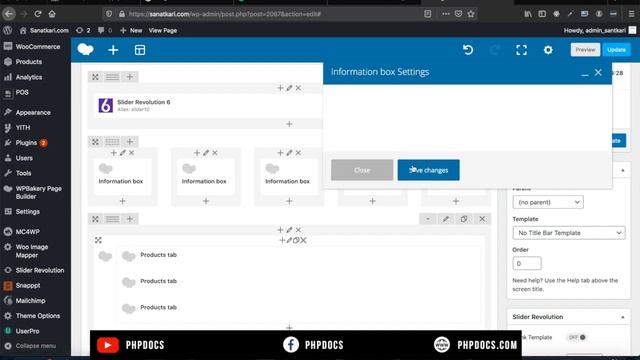Enter fullscreen mode in WPBakery toolbar
640x360 pixels.
pyautogui.click(x=521, y=50)
